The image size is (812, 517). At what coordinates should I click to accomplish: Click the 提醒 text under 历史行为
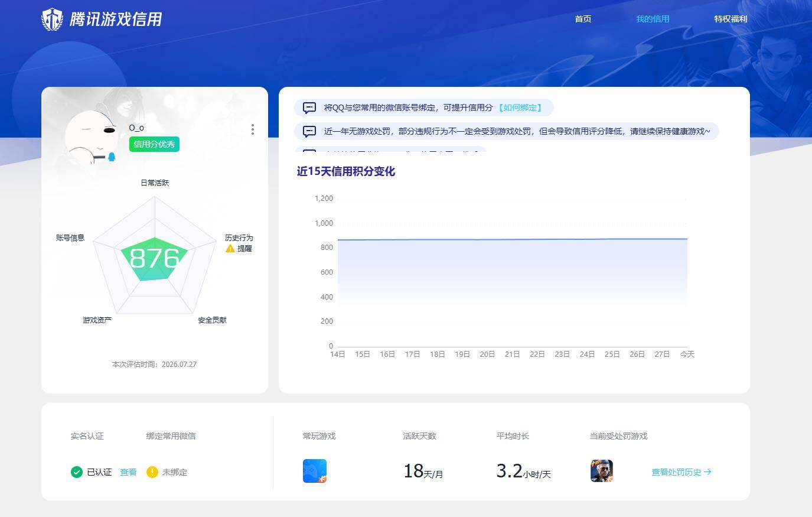244,249
